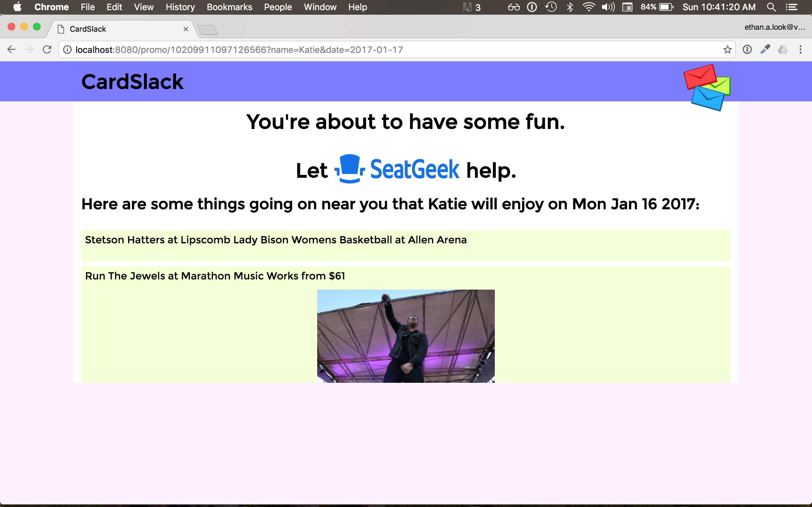The width and height of the screenshot is (812, 507).
Task: Click the Google Drive extension icon
Action: click(x=783, y=50)
